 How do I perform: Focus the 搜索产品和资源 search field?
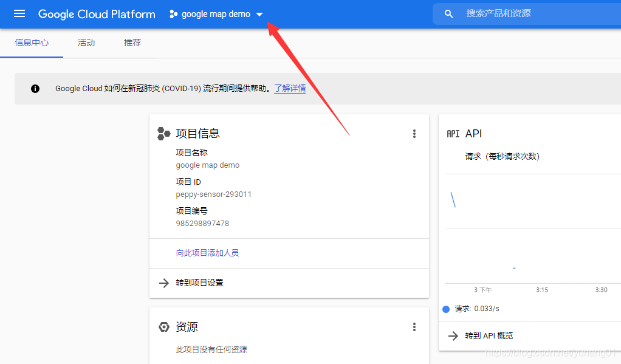click(x=527, y=14)
